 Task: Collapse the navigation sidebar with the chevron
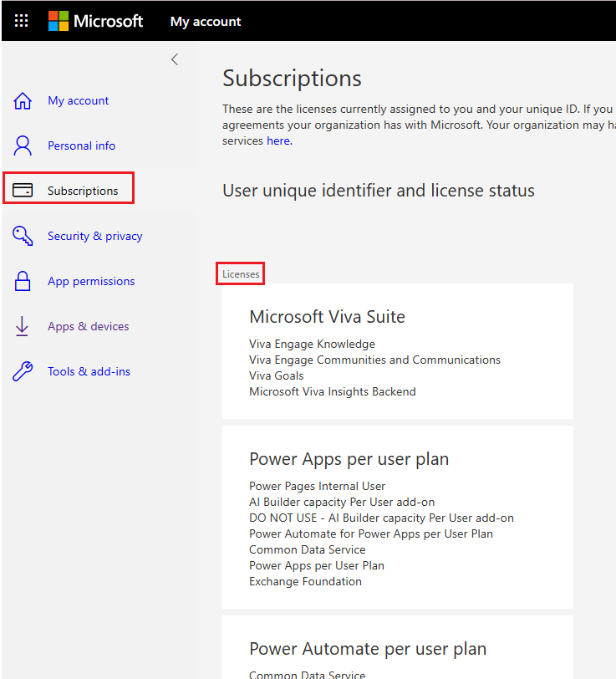pos(174,59)
